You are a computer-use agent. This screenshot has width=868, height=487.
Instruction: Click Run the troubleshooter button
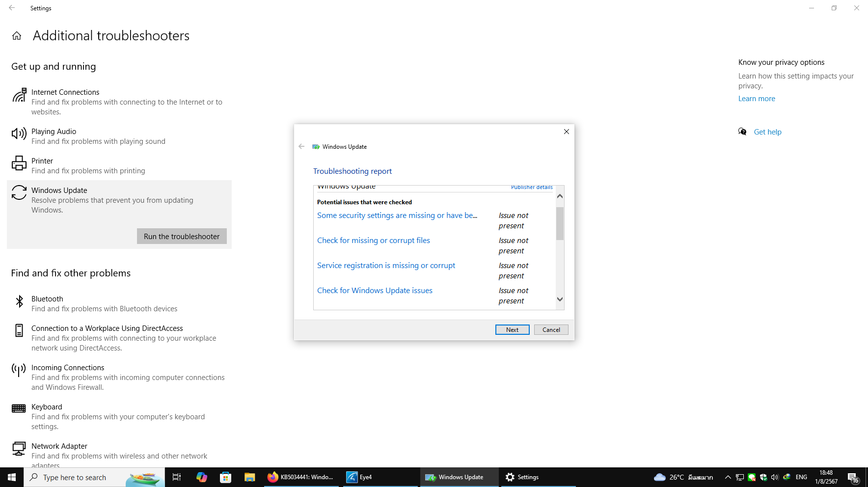pos(182,236)
